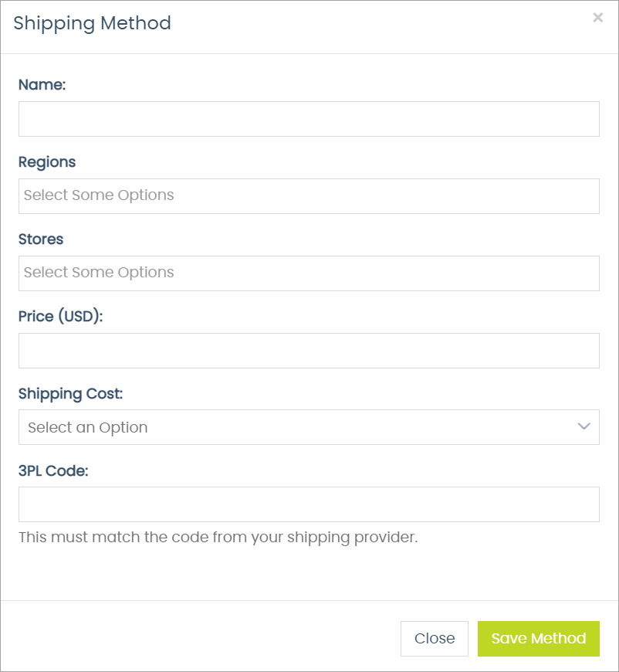Click the Shipping Method dialog title
619x672 pixels.
pos(92,23)
